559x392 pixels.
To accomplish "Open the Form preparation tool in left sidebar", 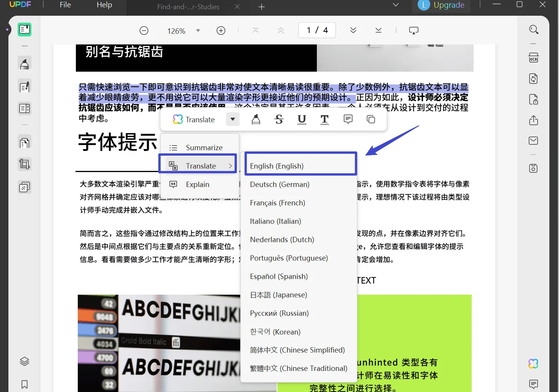I will click(x=25, y=108).
